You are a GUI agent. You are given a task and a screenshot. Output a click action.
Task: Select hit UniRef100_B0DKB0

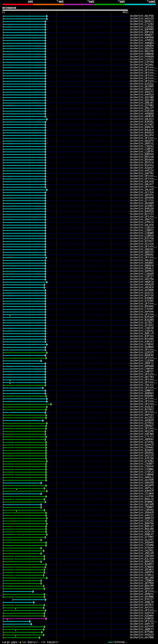coord(142,396)
